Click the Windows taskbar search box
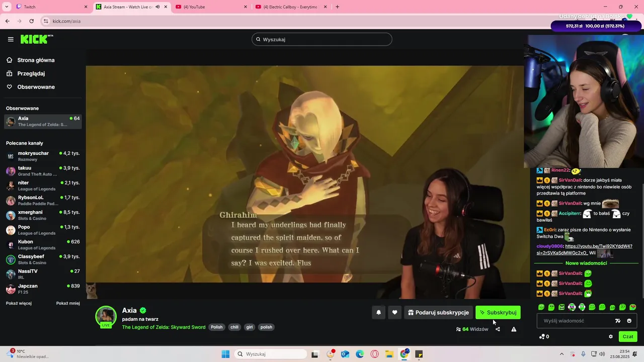This screenshot has width=644, height=362. click(271, 354)
